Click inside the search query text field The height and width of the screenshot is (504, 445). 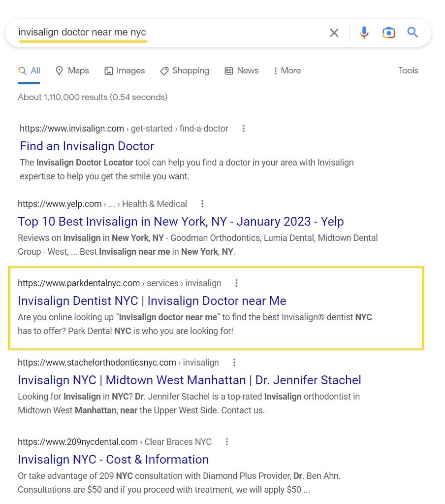[172, 33]
